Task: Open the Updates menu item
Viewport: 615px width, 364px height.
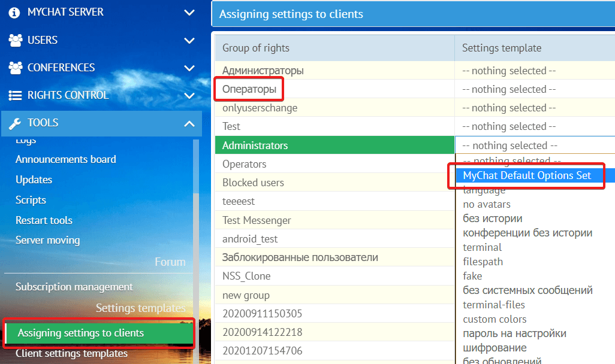Action: (34, 180)
